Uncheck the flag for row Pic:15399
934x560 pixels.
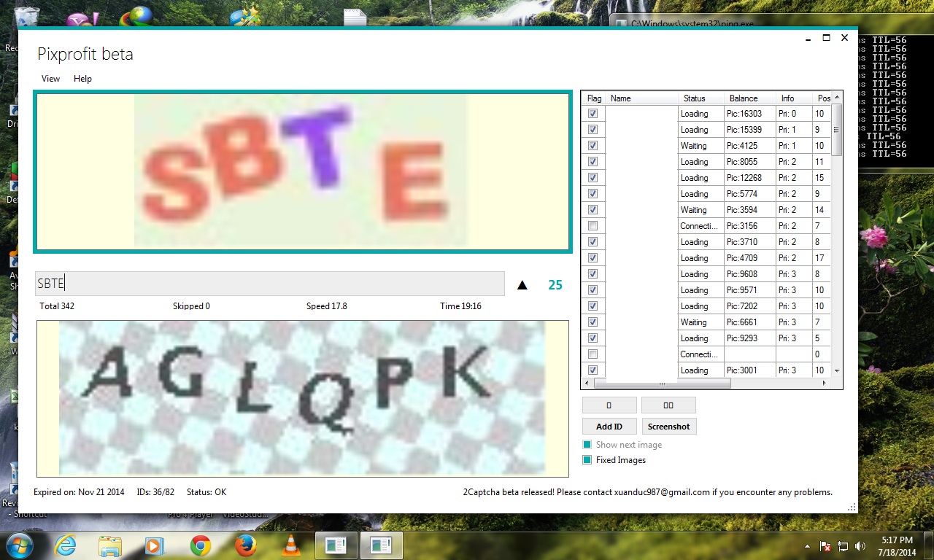[593, 130]
